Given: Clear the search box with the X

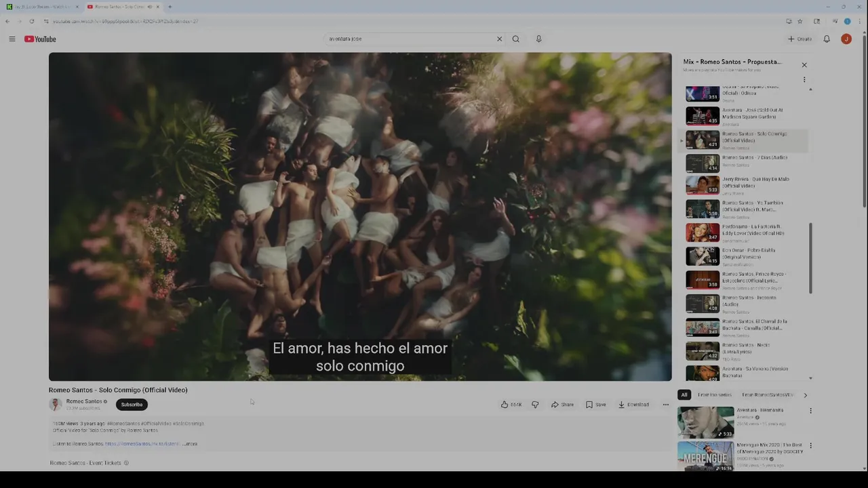Looking at the screenshot, I should pos(499,39).
